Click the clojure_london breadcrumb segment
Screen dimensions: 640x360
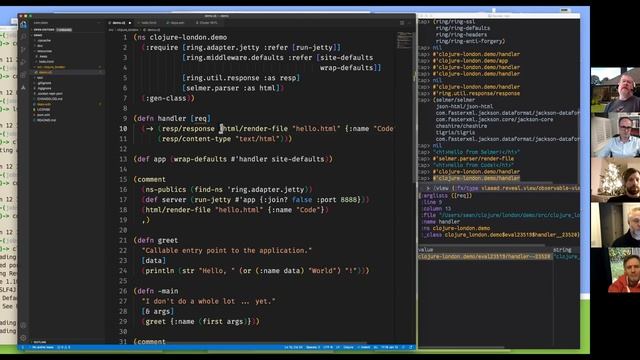(x=128, y=30)
